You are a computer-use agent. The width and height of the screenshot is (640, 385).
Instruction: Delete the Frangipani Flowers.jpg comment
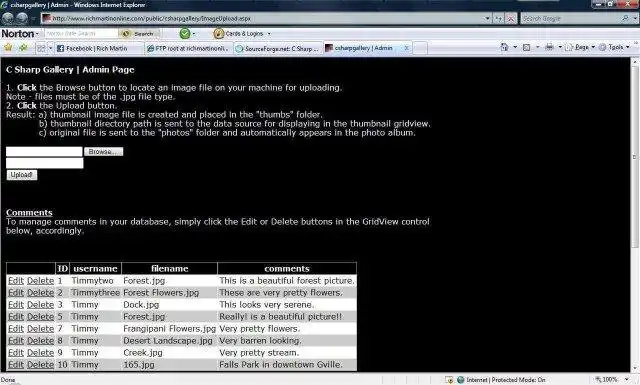pyautogui.click(x=40, y=329)
